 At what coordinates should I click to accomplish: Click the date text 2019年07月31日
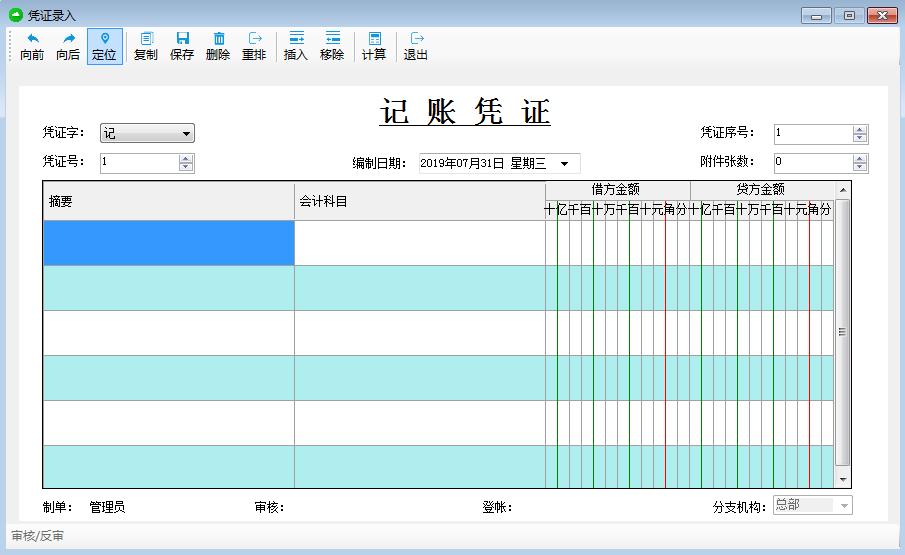tap(462, 163)
